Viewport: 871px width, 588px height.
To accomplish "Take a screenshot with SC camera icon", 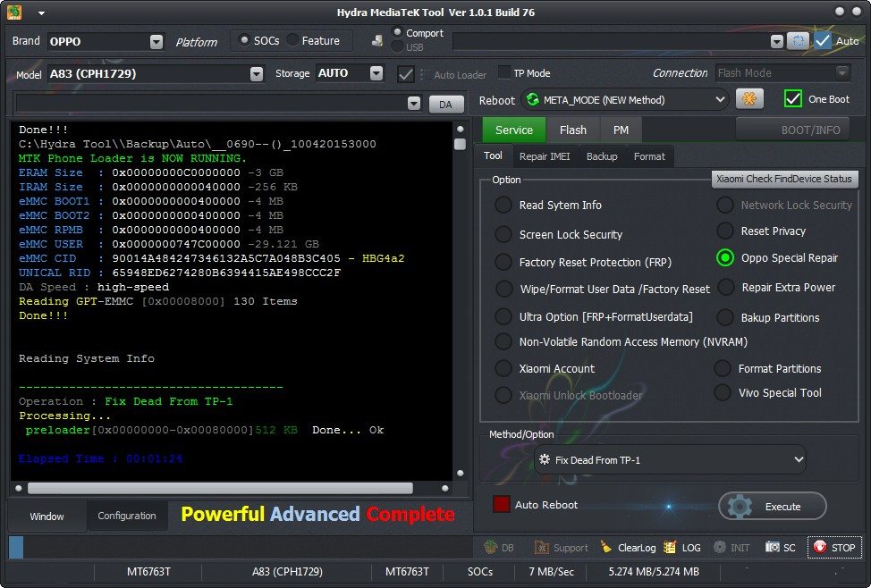I will pos(772,548).
